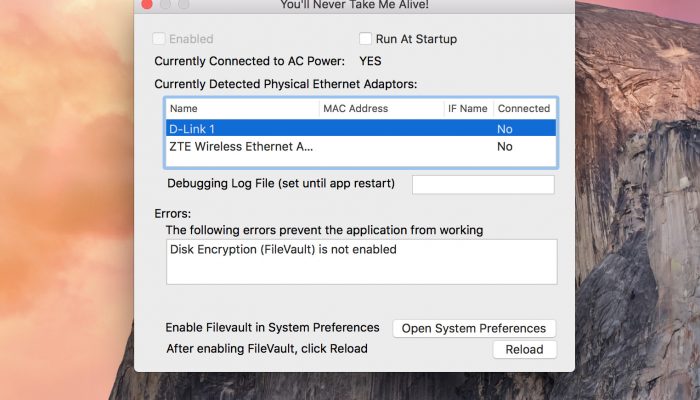
Task: Click the Connected value No for ZTE adaptor
Action: click(504, 146)
